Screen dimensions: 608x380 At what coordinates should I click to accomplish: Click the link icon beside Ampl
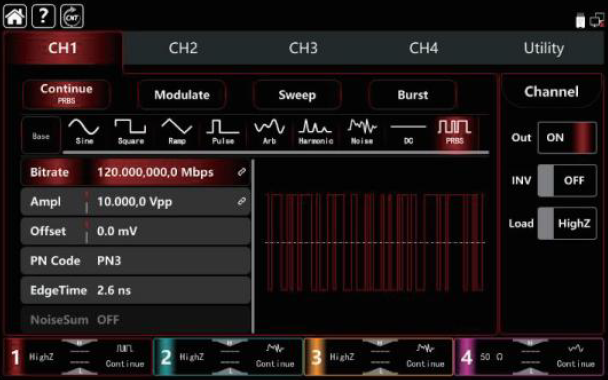[242, 201]
